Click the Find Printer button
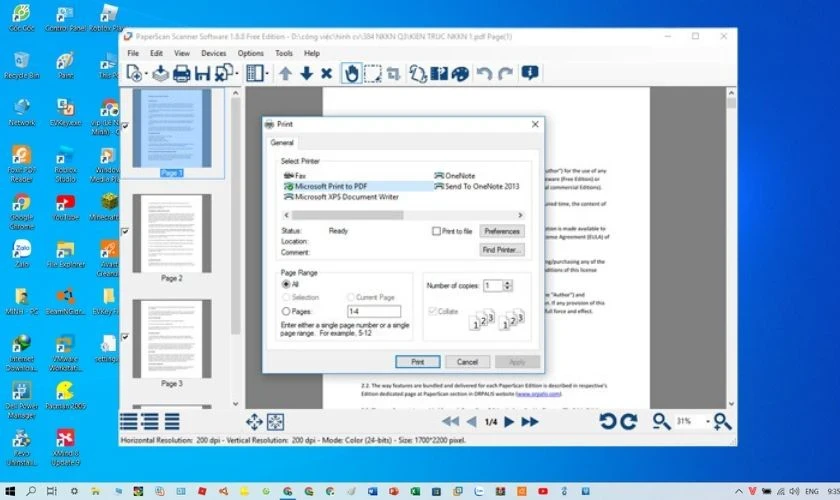Screen dimensions: 840x500 tap(502, 250)
